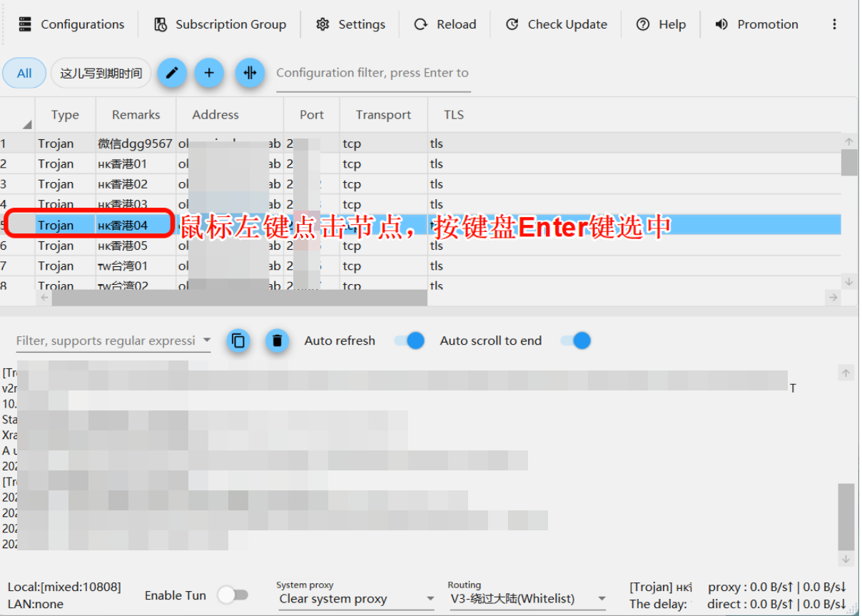The image size is (862, 616).
Task: Enable the Tun mode switch
Action: coord(233,595)
